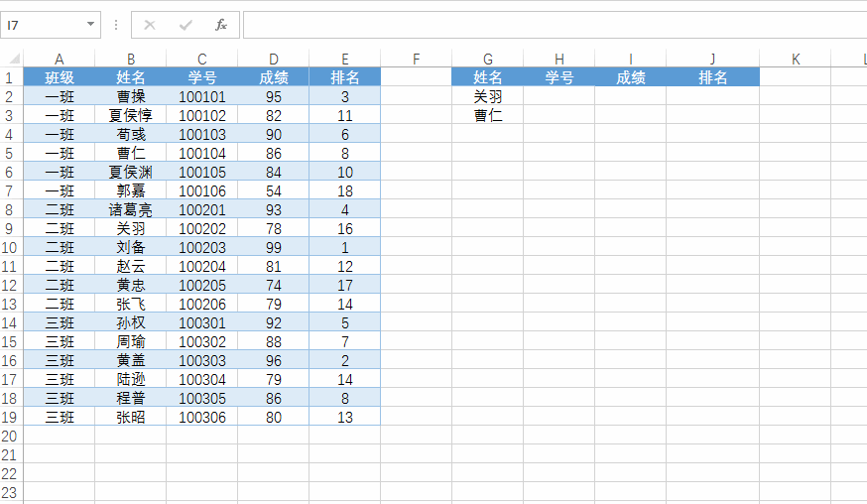Select the cell with name 孙权
The width and height of the screenshot is (867, 504).
pos(131,322)
